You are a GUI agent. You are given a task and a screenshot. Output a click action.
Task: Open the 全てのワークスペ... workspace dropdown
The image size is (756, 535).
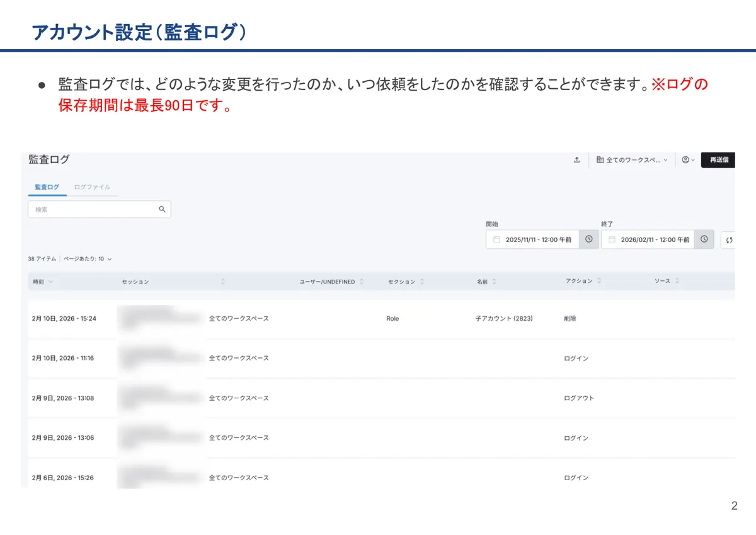(632, 160)
